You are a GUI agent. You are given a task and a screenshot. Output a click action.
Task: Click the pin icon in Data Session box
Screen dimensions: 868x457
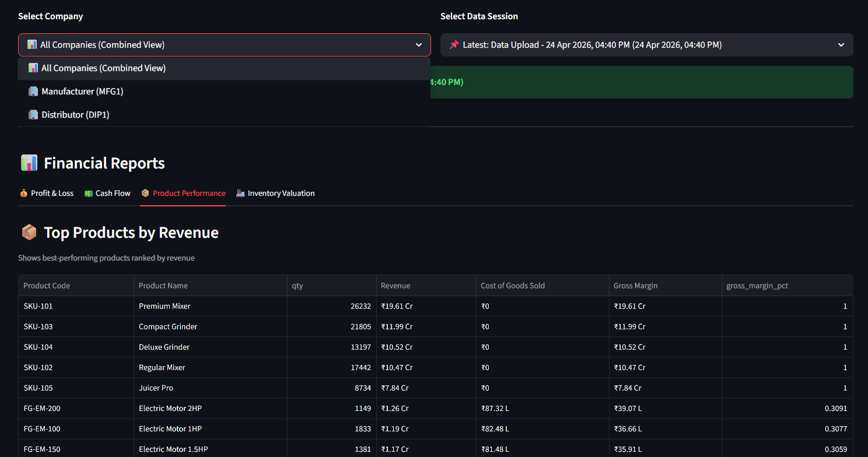[454, 45]
